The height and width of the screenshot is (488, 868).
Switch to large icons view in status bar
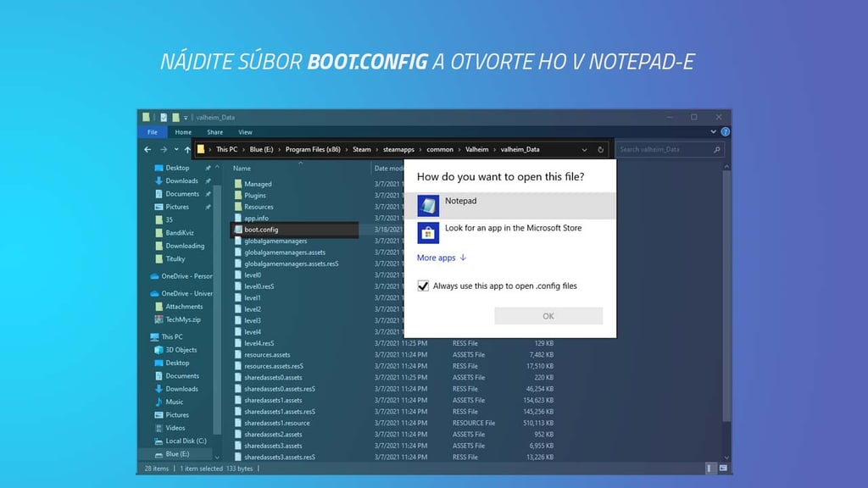[x=723, y=468]
